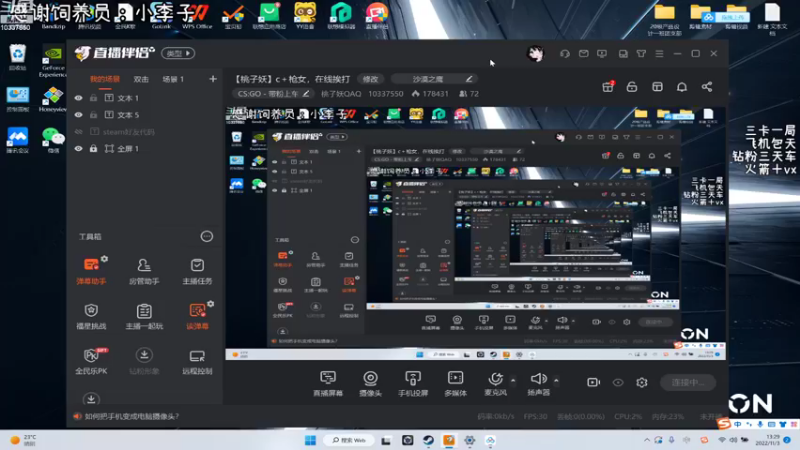This screenshot has width=800, height=450.
Task: Switch to the 双击 scene tab
Action: point(141,79)
